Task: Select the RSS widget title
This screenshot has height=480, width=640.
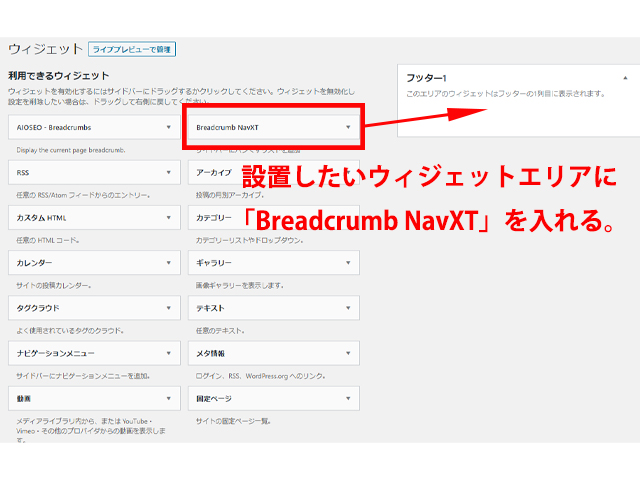Action: tap(23, 173)
